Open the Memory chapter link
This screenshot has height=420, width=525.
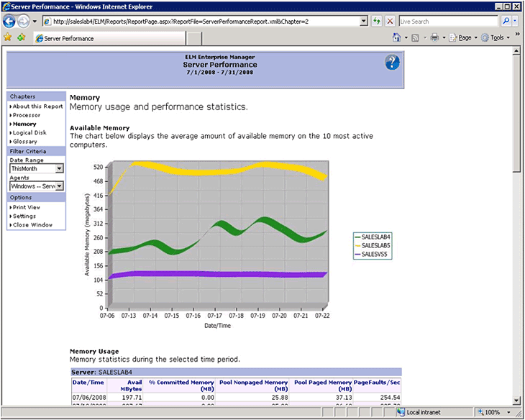[24, 124]
